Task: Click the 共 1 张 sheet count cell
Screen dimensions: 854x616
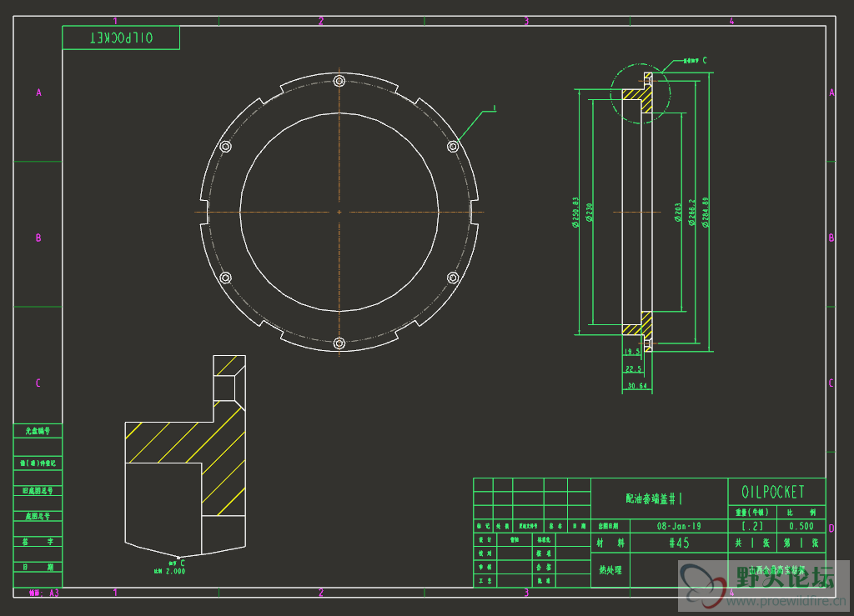Action: tap(752, 543)
